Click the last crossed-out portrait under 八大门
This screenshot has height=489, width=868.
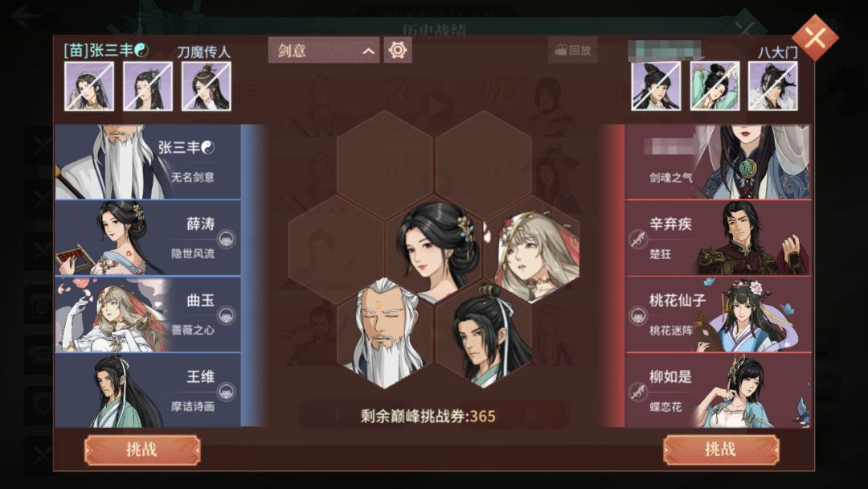(773, 86)
